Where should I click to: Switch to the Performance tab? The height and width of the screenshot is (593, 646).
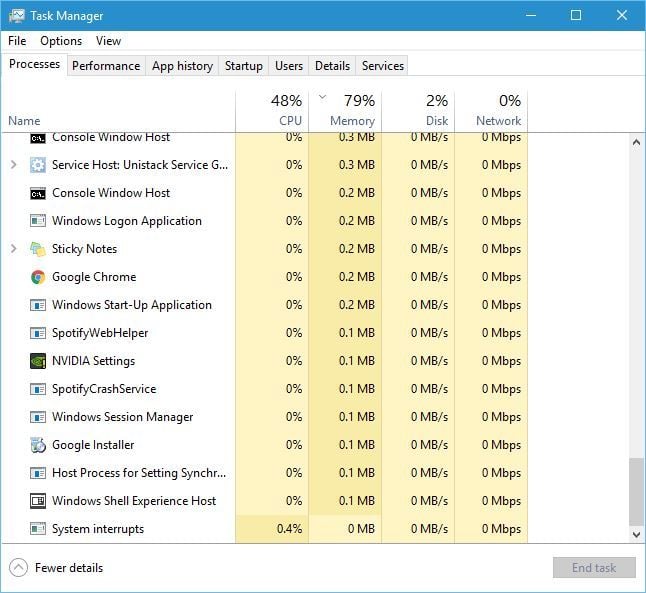coord(106,66)
